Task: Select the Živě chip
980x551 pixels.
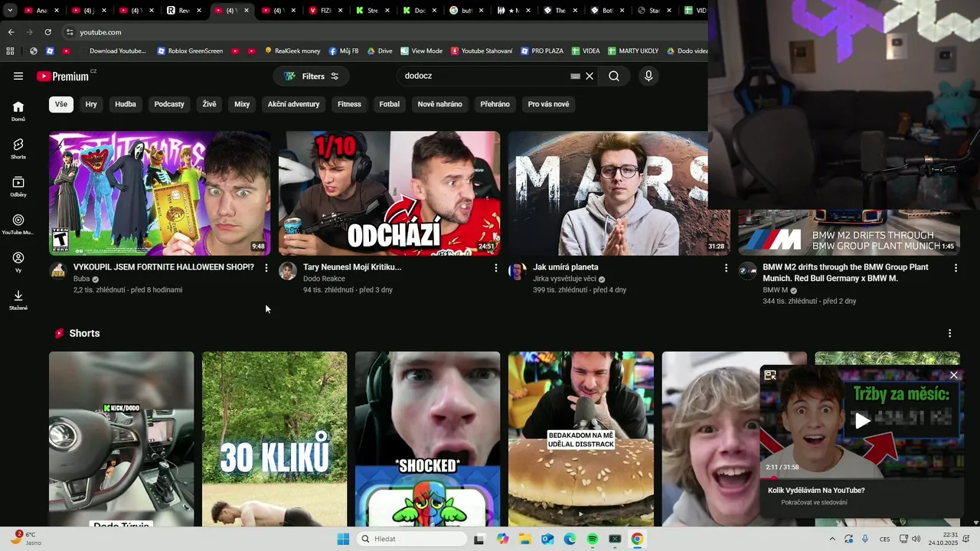Action: (209, 104)
